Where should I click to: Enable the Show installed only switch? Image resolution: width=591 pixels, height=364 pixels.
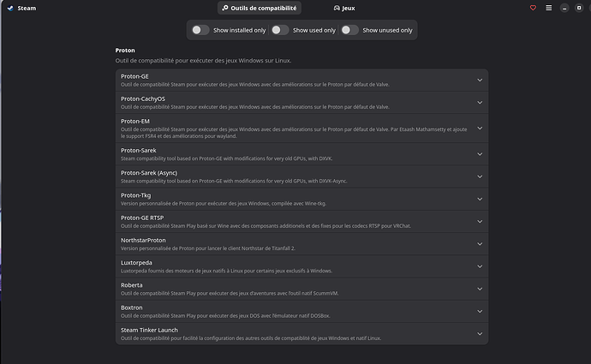click(x=200, y=30)
